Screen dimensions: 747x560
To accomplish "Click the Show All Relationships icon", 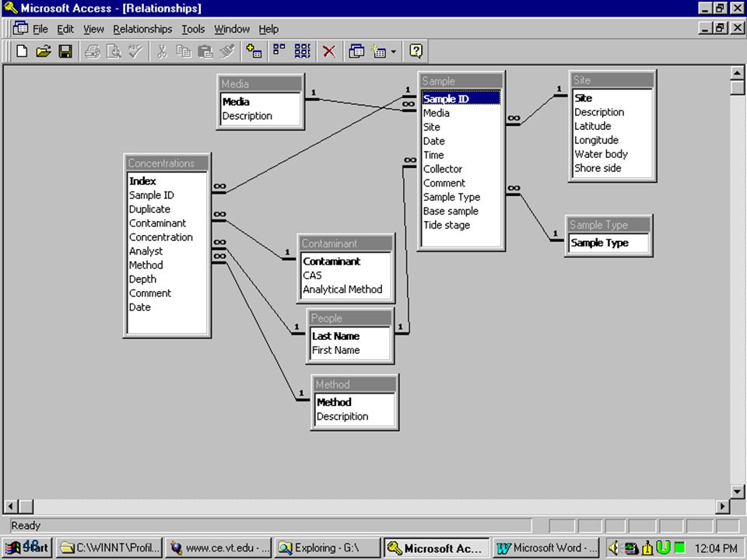I will 302,51.
